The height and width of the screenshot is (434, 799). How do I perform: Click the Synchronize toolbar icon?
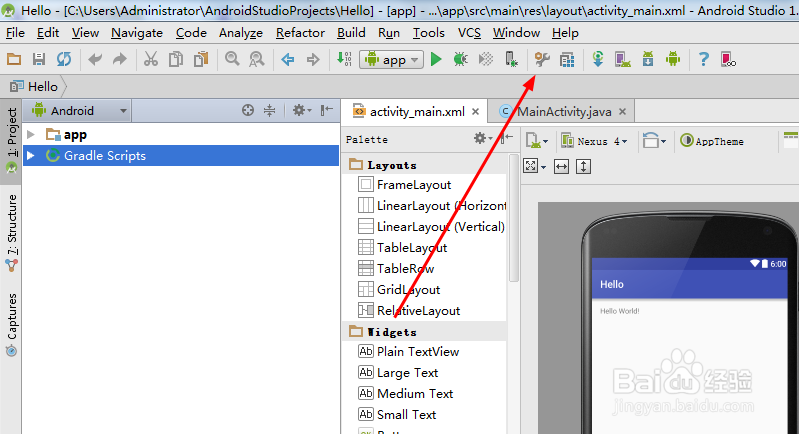pyautogui.click(x=64, y=60)
